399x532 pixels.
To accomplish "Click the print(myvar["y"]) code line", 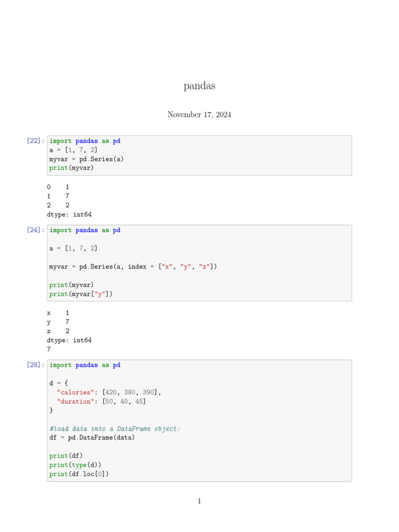I will (x=81, y=294).
